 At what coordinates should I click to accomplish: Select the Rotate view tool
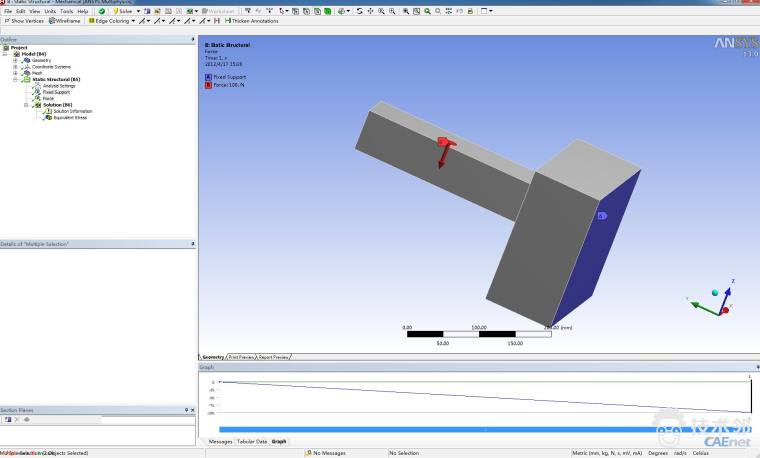coord(360,11)
